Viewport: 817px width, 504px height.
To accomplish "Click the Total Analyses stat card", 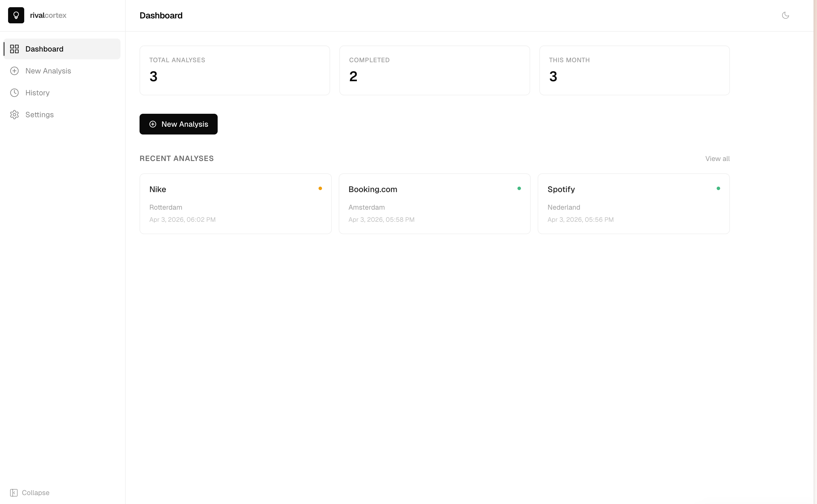I will [235, 70].
